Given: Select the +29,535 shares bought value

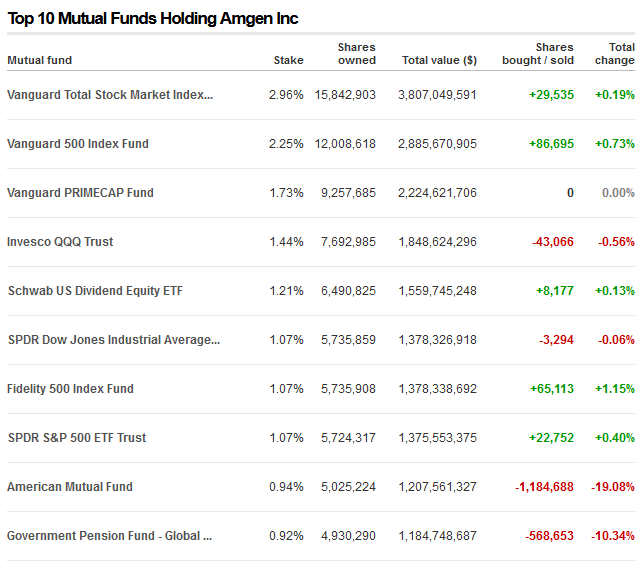Looking at the screenshot, I should (x=552, y=95).
